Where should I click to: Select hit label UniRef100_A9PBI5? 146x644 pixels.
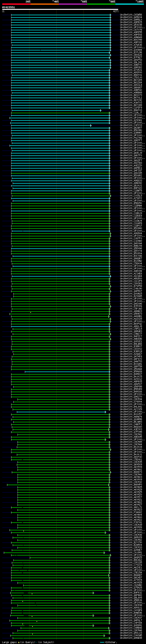pyautogui.click(x=131, y=22)
